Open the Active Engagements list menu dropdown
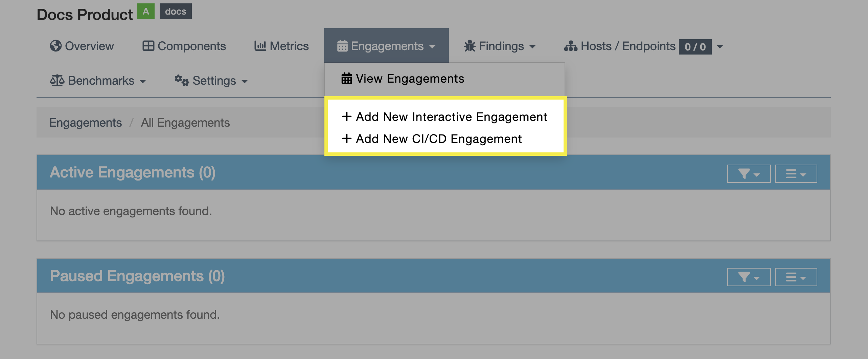Viewport: 868px width, 359px height. point(796,174)
